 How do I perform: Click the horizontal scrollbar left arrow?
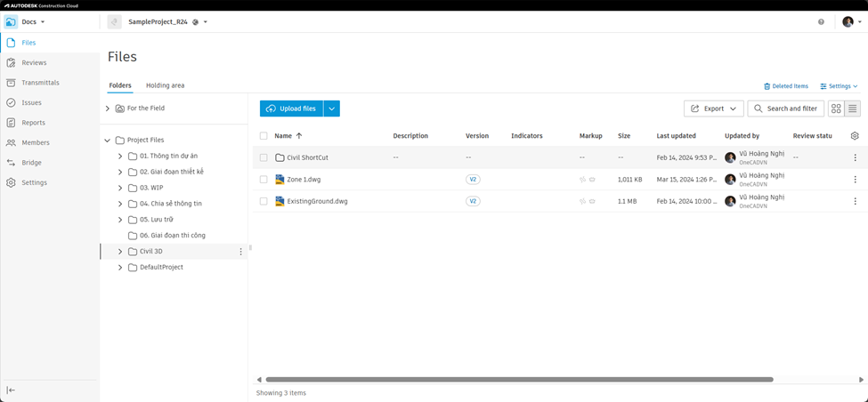259,380
